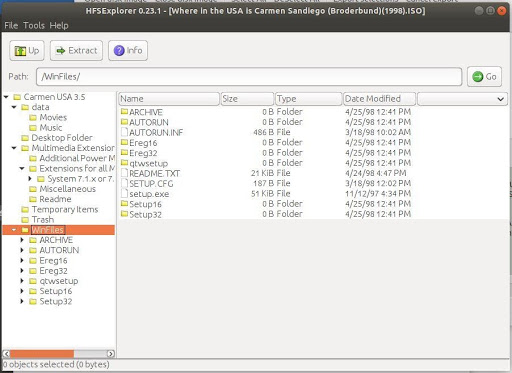Sort by Type column header
Viewport: 512px width, 373px height.
pos(309,99)
